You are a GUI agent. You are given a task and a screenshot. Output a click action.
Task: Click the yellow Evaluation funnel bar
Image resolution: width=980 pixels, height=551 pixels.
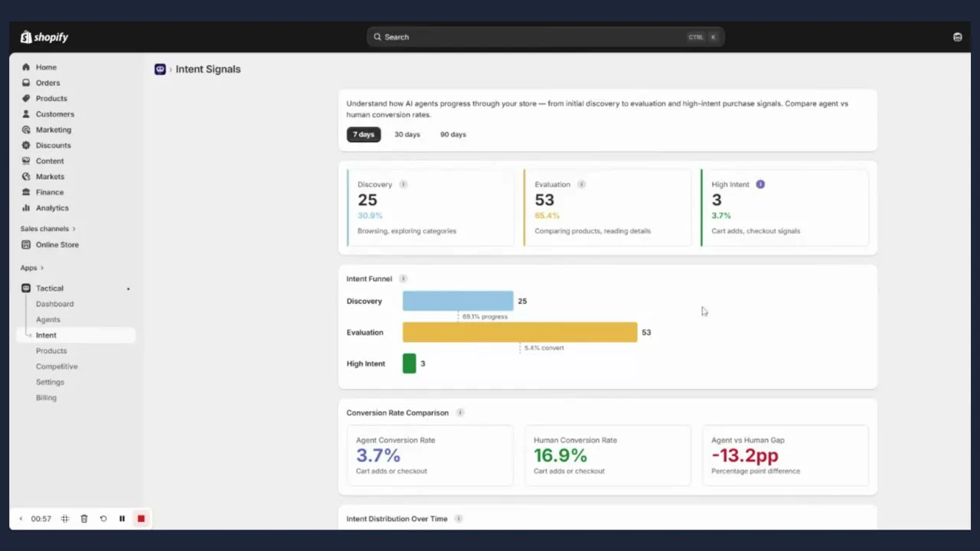pos(520,332)
